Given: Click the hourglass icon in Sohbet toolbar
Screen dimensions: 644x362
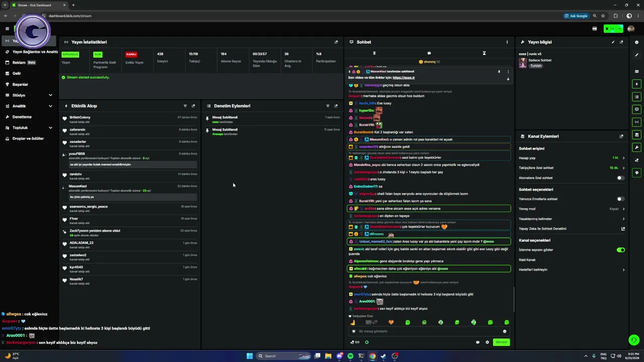Looking at the screenshot, I should pyautogui.click(x=484, y=53).
